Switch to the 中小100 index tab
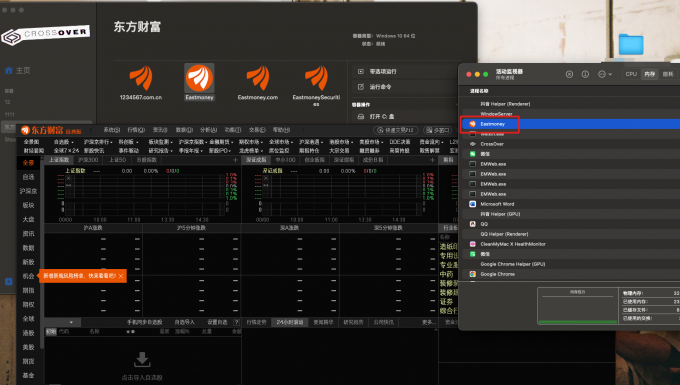 tap(285, 160)
